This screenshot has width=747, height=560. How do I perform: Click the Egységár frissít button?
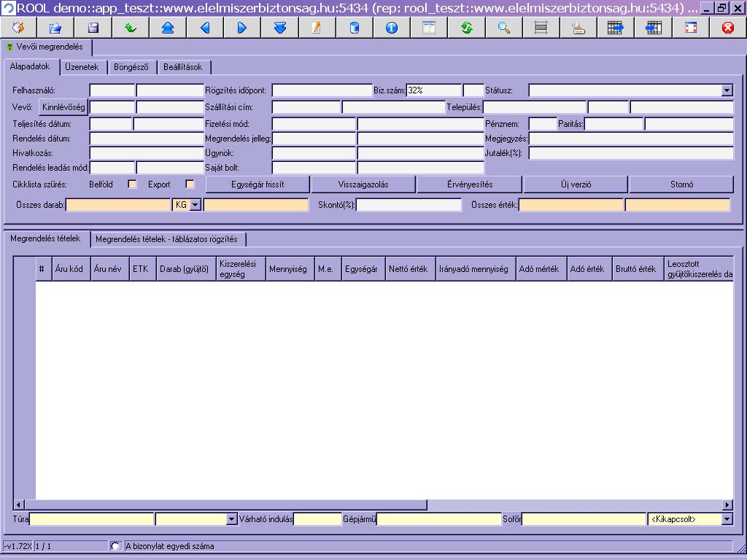point(258,184)
